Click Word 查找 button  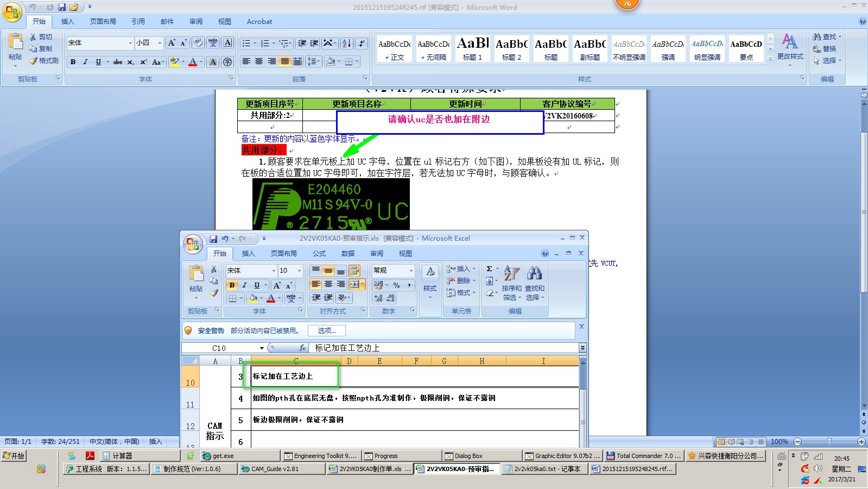coord(827,37)
